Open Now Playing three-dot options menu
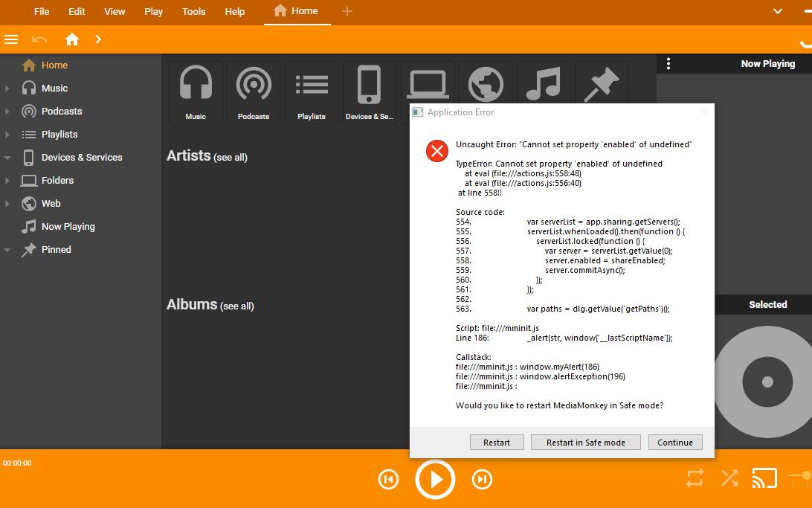The image size is (812, 508). pyautogui.click(x=668, y=64)
